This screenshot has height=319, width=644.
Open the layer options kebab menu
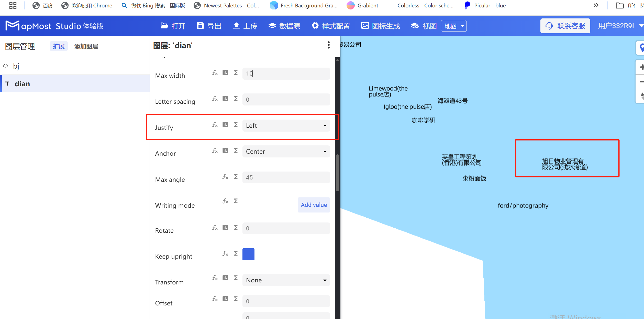[x=329, y=45]
